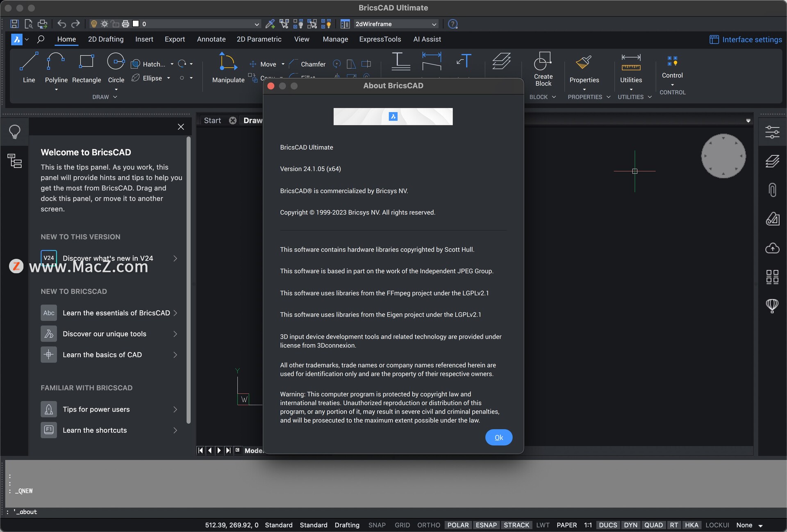Open Learn the essentials of BricsCAD
The height and width of the screenshot is (532, 787).
(109, 313)
